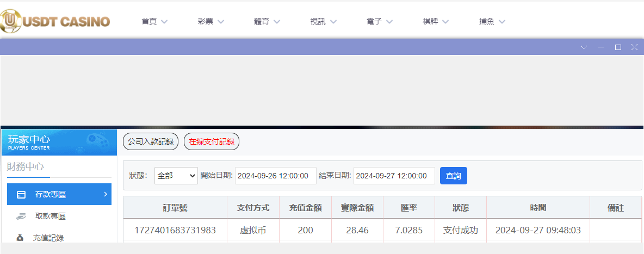Click the 充值金額 column header
Screen dimensions: 644x254
[x=305, y=208]
